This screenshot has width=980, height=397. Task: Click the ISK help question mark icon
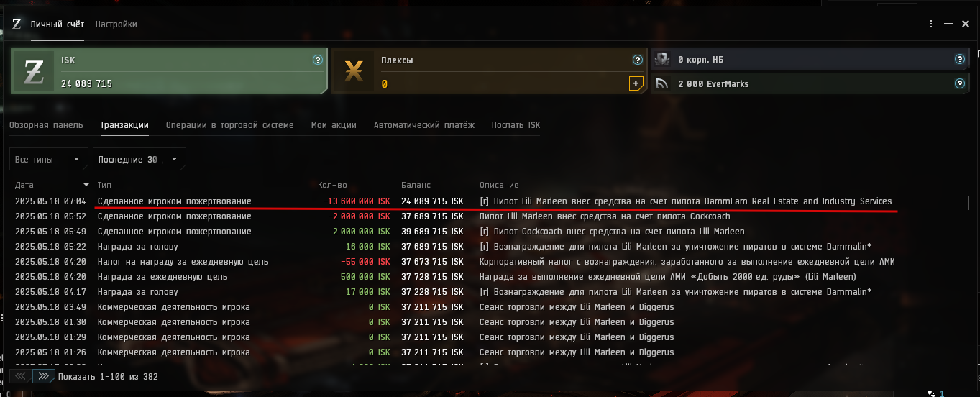pos(318,60)
